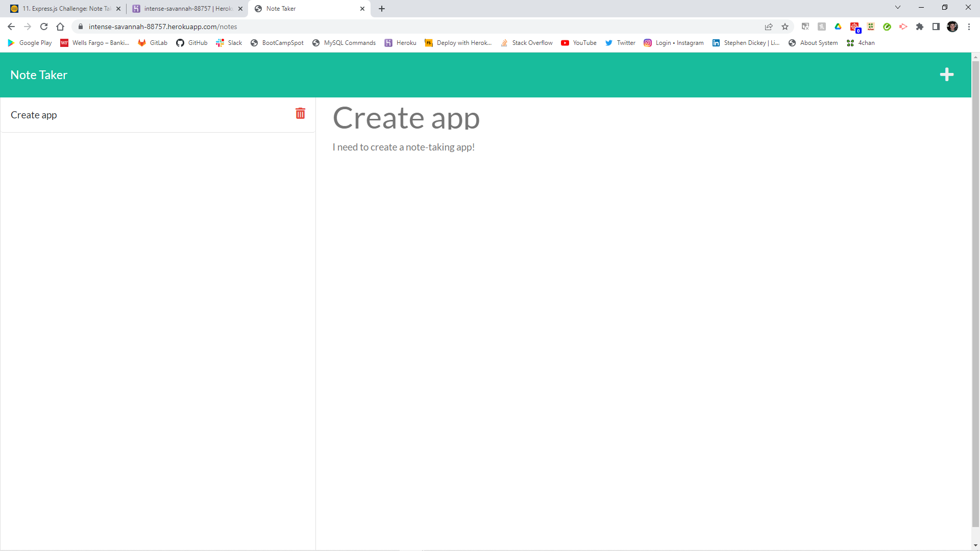The image size is (980, 551).
Task: Open the profile avatar icon
Action: pyautogui.click(x=952, y=27)
